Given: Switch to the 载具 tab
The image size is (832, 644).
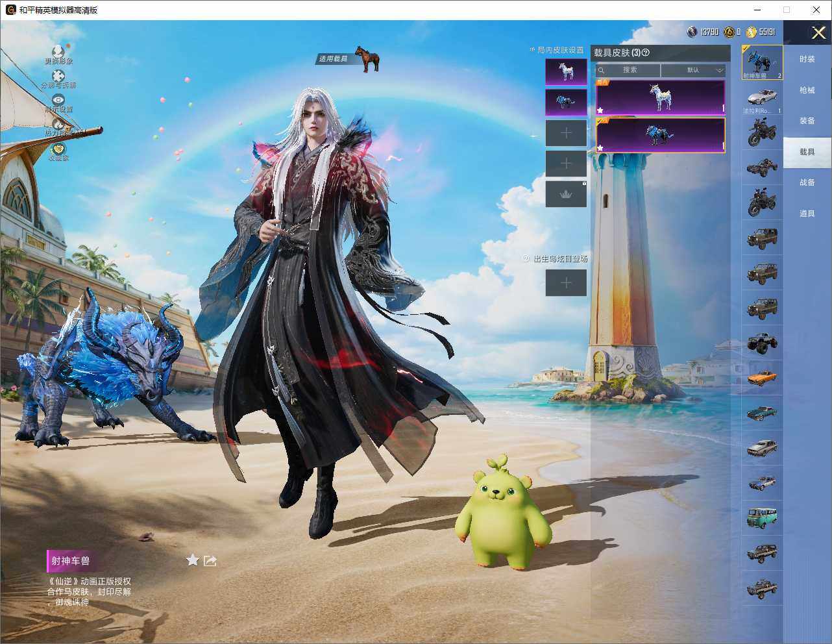Looking at the screenshot, I should click(807, 152).
